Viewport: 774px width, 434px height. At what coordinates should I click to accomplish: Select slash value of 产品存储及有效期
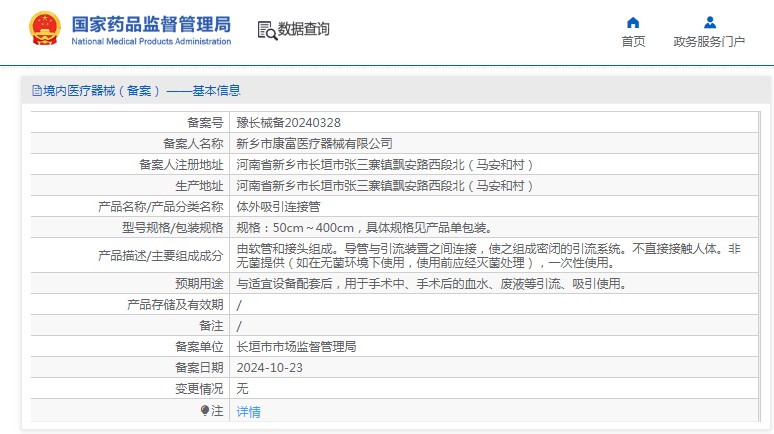click(239, 305)
